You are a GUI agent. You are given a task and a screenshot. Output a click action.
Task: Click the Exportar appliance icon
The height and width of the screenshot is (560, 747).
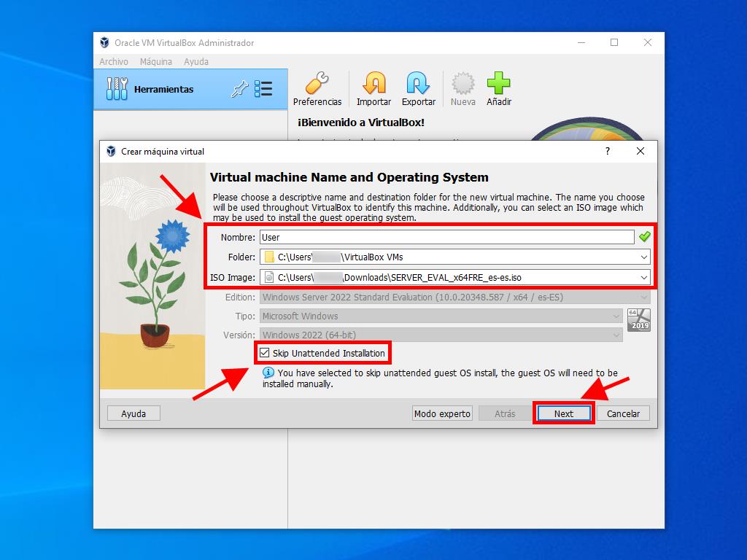pyautogui.click(x=418, y=84)
